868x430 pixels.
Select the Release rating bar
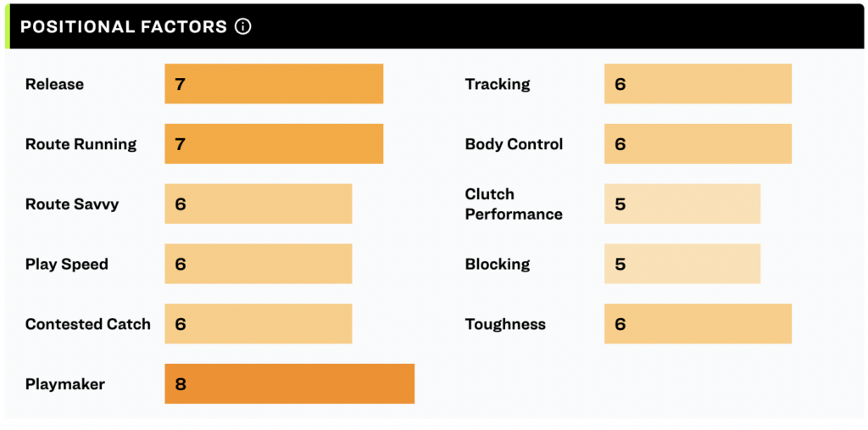pos(274,84)
